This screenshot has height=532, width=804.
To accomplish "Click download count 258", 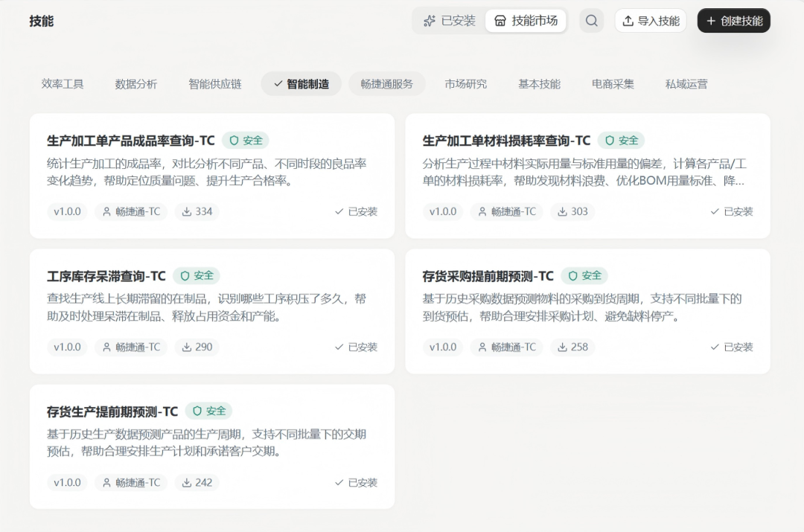I will (x=572, y=347).
